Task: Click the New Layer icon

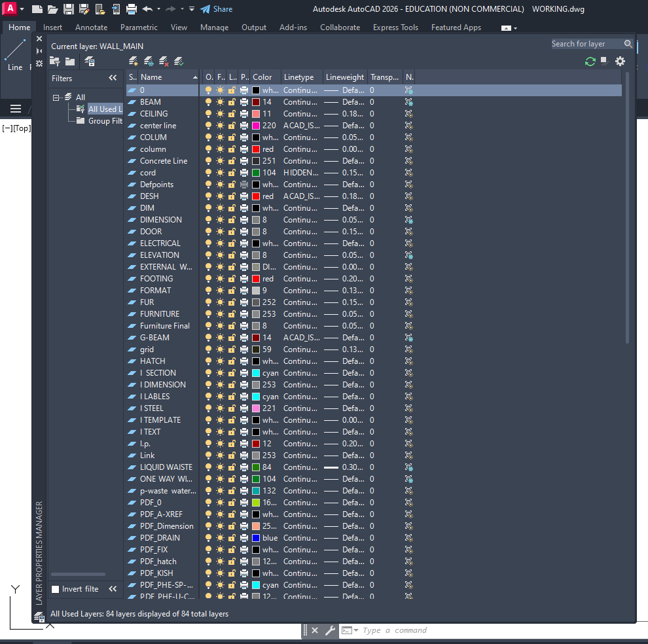Action: [x=134, y=62]
